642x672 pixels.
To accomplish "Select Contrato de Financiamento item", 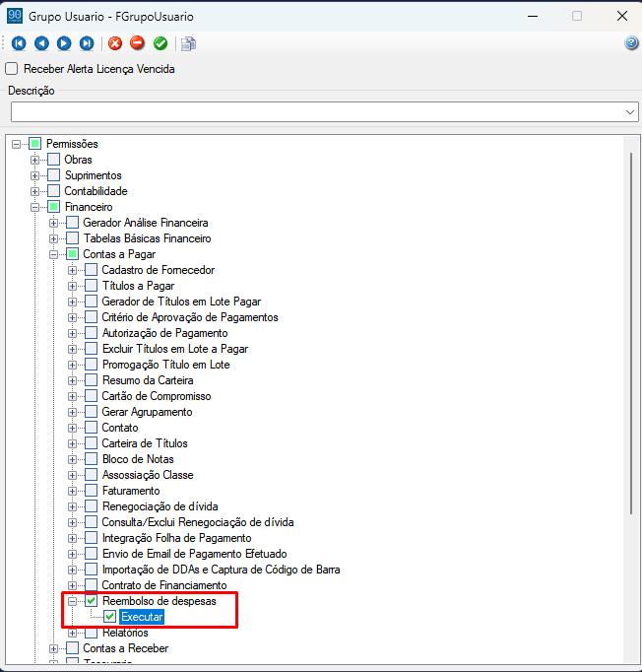I will point(164,585).
